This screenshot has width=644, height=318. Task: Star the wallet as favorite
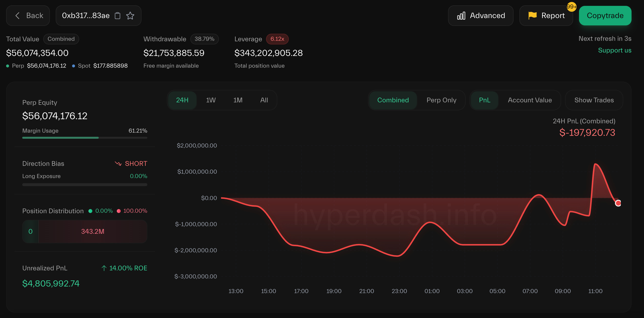click(x=130, y=16)
